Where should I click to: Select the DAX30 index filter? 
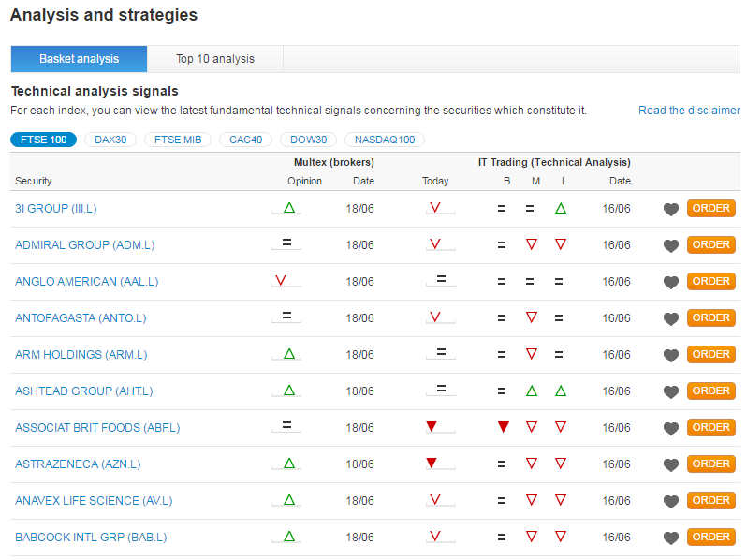pos(110,140)
